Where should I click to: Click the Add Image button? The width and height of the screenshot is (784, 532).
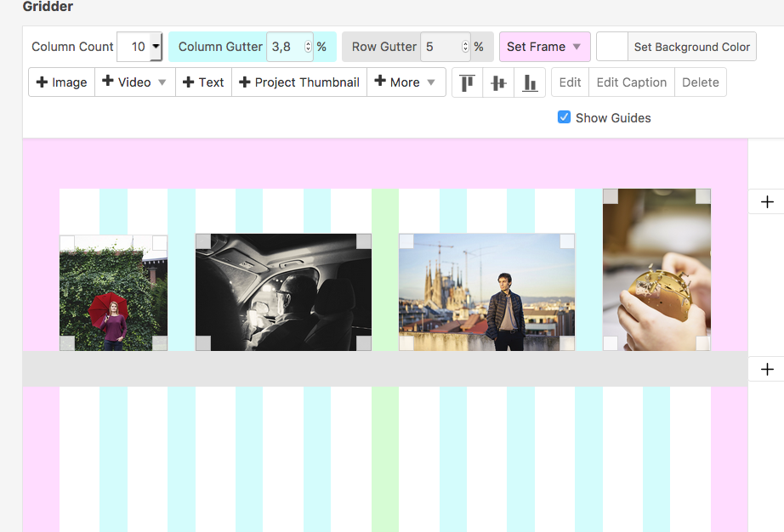pos(61,82)
